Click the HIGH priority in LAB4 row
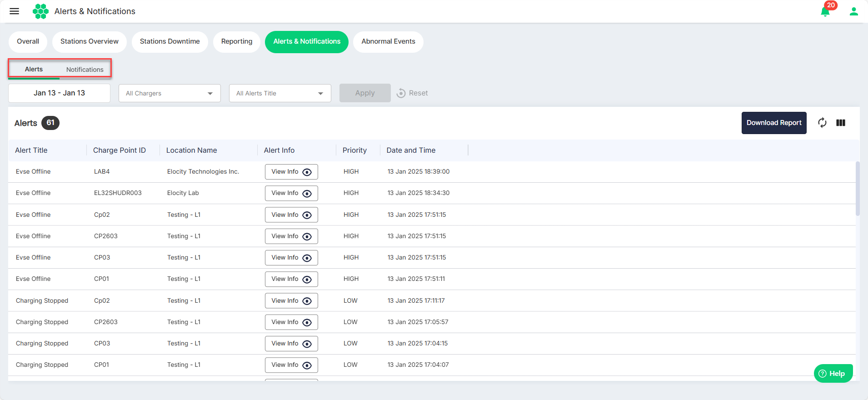The image size is (868, 400). 351,172
